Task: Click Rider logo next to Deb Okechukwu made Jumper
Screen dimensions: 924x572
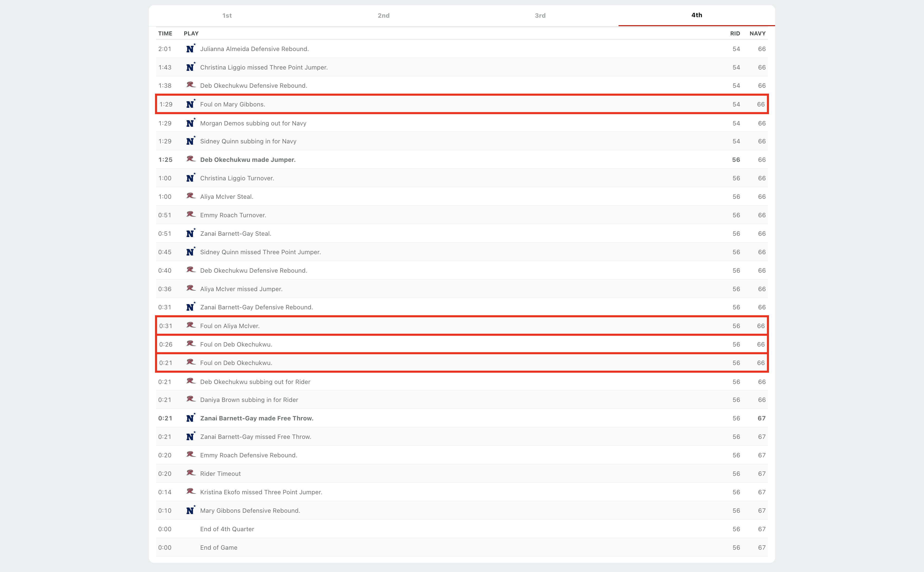Action: 190,159
